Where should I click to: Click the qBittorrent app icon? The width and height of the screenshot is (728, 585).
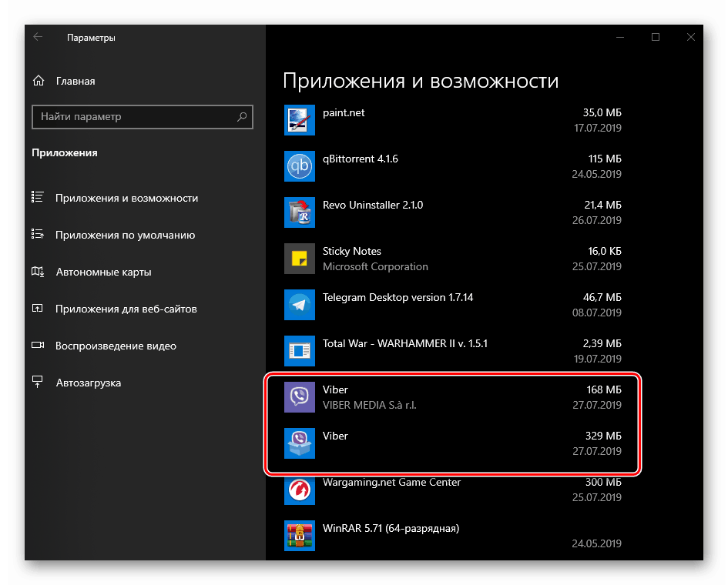300,166
